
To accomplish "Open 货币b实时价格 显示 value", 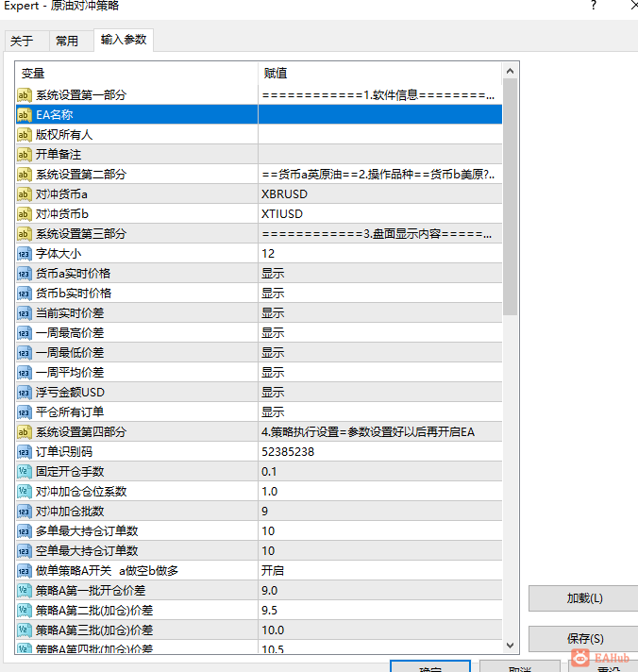I will pyautogui.click(x=380, y=294).
